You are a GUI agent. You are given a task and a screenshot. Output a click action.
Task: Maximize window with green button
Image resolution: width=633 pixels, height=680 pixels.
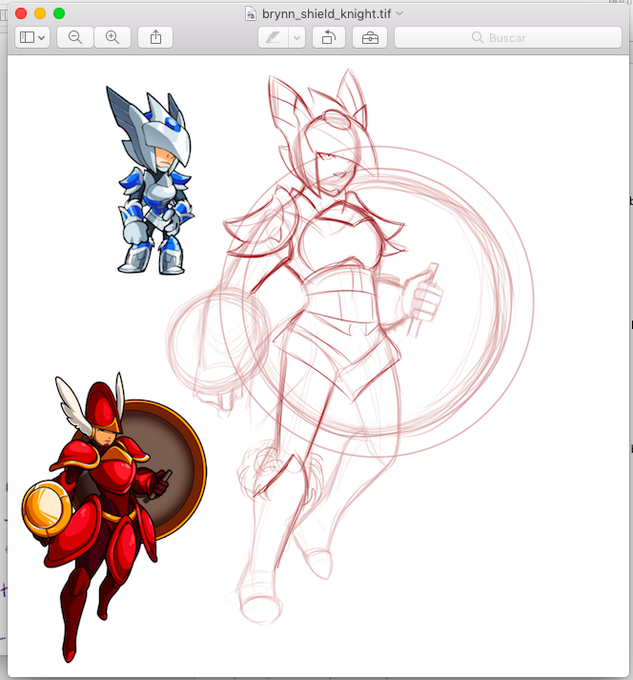(59, 13)
